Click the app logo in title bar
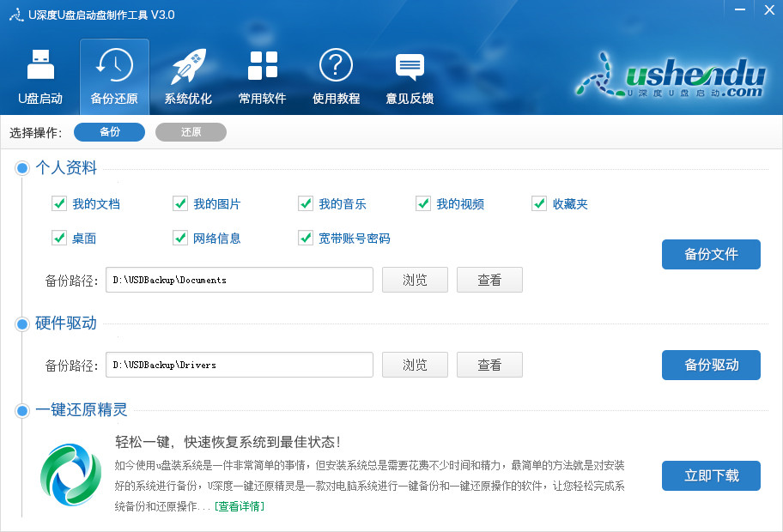 pos(16,15)
